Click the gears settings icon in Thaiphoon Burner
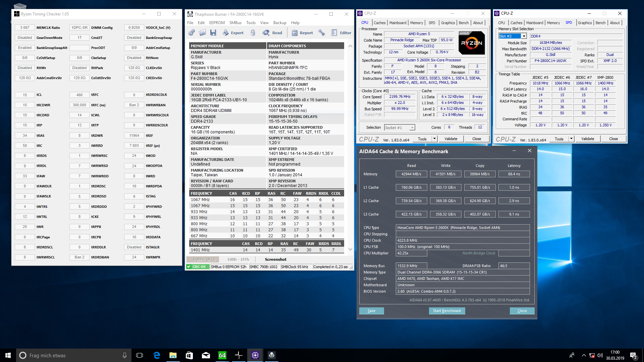 click(x=192, y=33)
